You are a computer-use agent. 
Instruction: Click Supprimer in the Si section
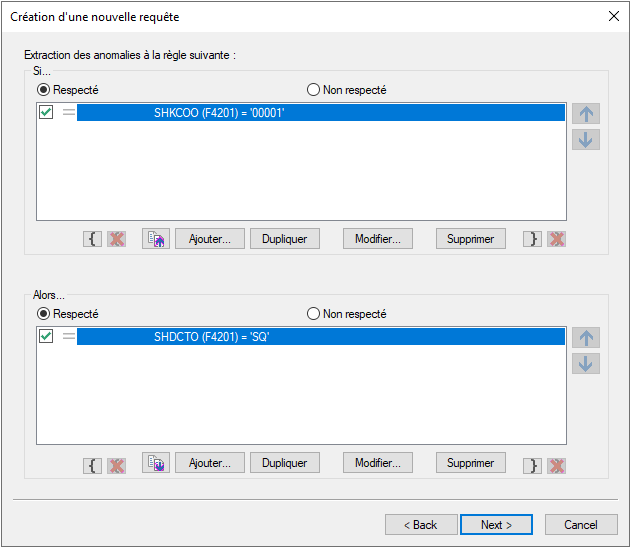click(x=470, y=239)
